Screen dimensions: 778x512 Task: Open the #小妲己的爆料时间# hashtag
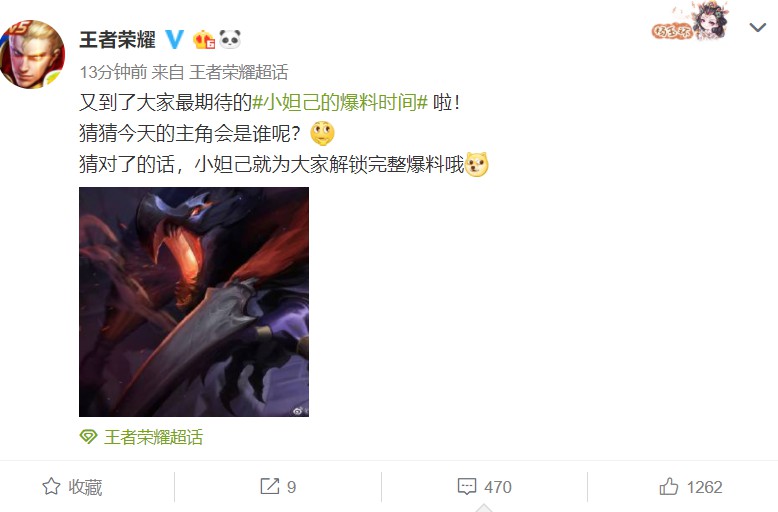(x=340, y=102)
